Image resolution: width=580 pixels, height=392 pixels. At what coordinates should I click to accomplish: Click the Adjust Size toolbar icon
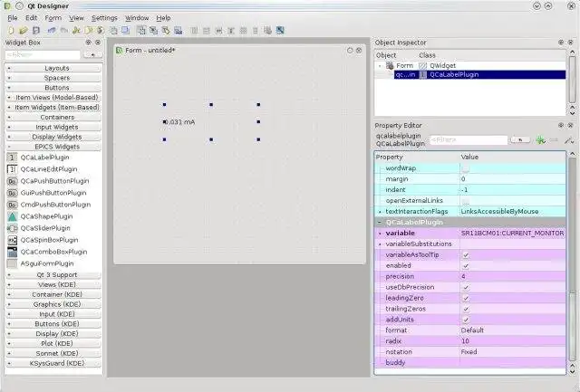(x=280, y=30)
